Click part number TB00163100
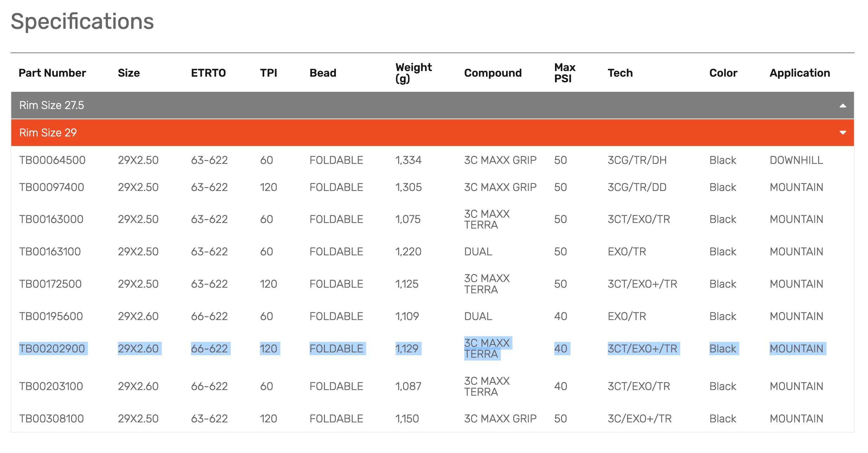This screenshot has height=453, width=868. 50,251
